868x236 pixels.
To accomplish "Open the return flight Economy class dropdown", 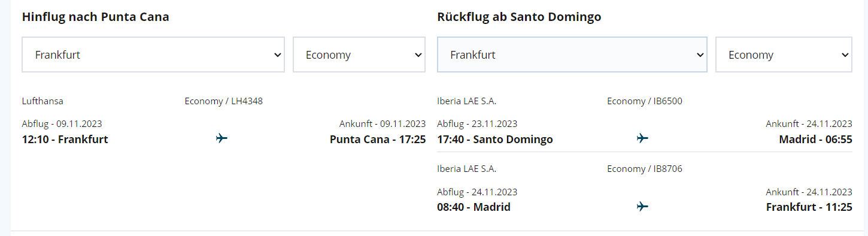I will [784, 55].
